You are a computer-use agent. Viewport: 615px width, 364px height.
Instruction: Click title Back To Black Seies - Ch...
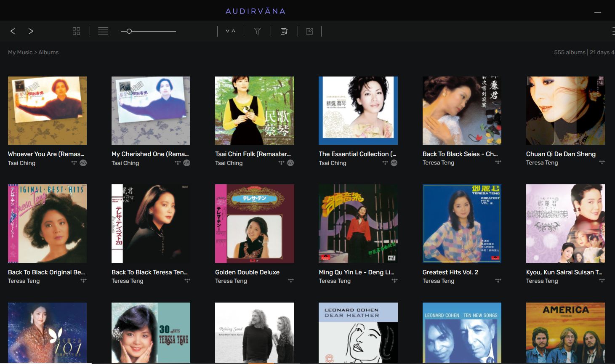coord(460,154)
